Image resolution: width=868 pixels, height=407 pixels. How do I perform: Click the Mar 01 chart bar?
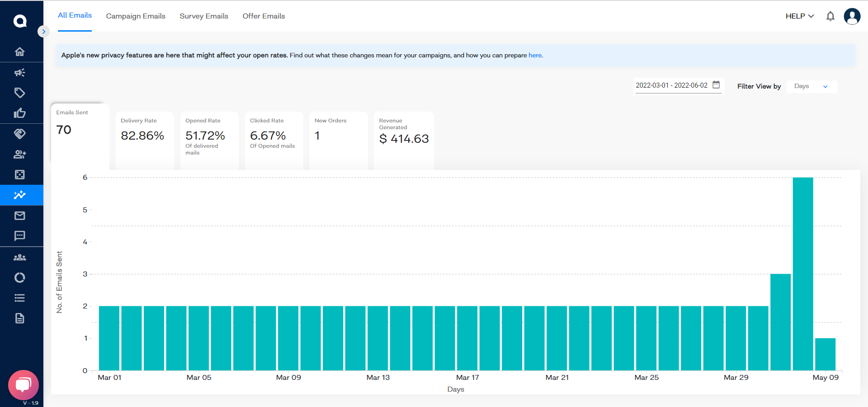click(x=109, y=338)
